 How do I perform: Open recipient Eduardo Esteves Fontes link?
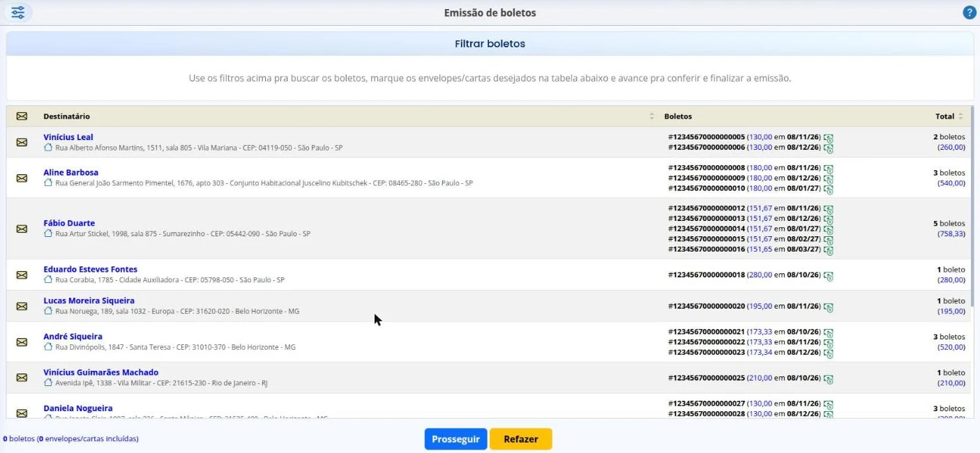click(x=90, y=269)
